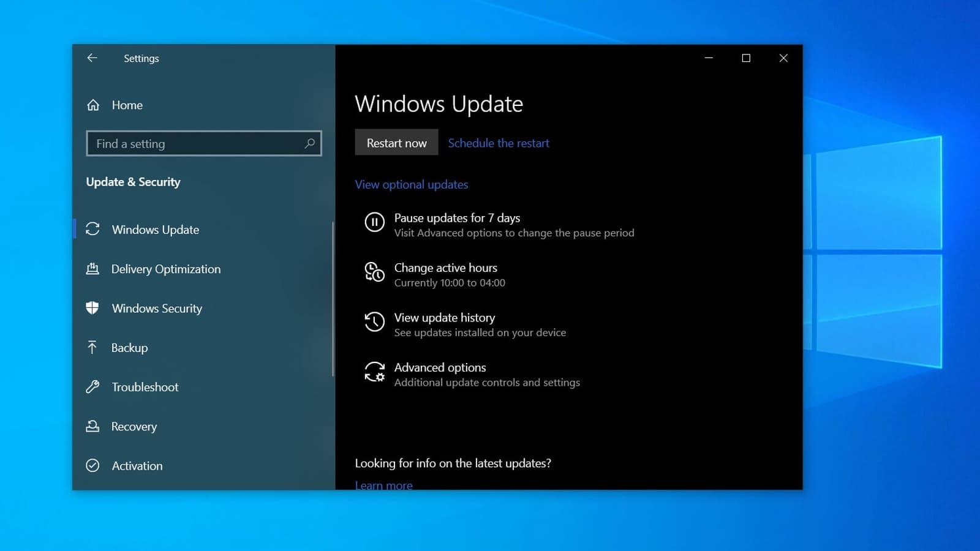The width and height of the screenshot is (980, 551).
Task: Click the Restart now button
Action: [397, 143]
